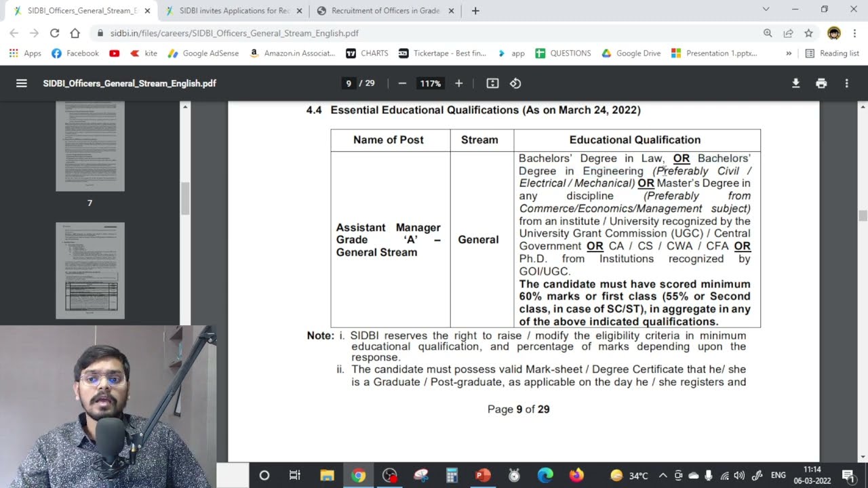Show hidden system tray icons
Image resolution: width=868 pixels, height=488 pixels.
pos(663,475)
